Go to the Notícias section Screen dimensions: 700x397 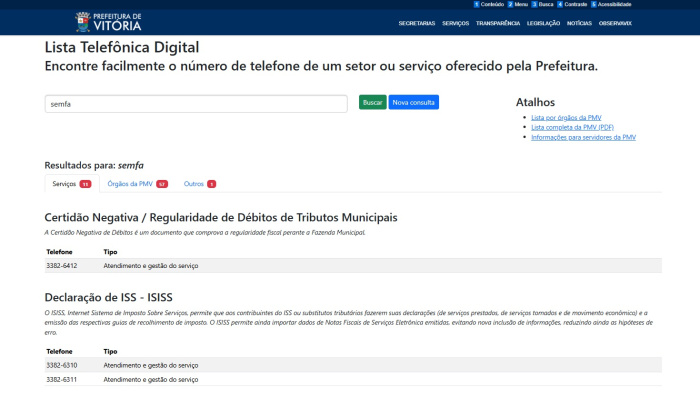(579, 23)
